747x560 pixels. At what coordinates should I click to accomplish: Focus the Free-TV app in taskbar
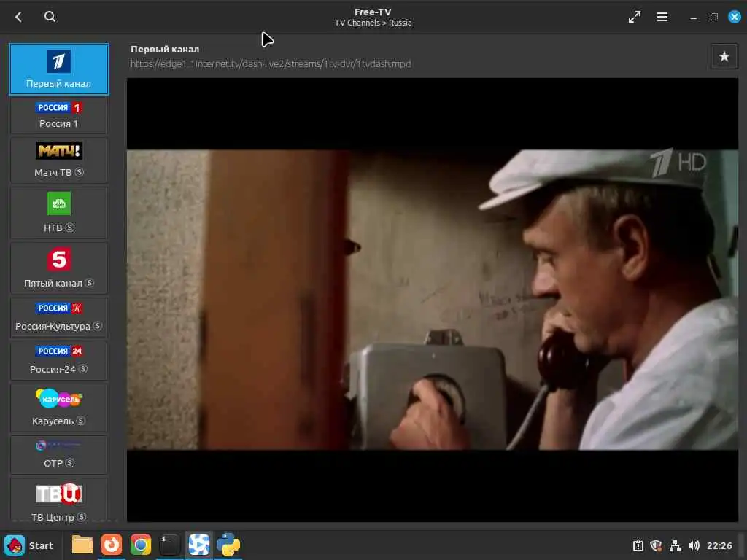point(198,545)
